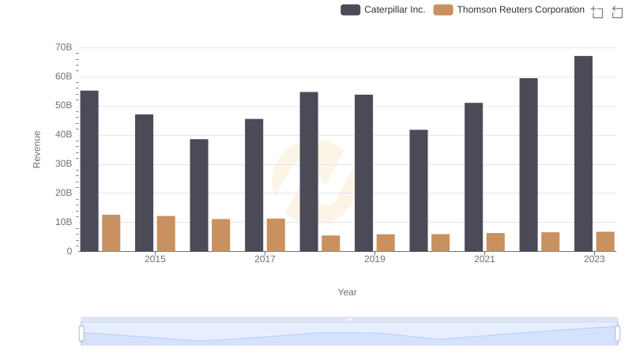The height and width of the screenshot is (364, 632).
Task: Click the 50B y-axis label
Action: (64, 106)
